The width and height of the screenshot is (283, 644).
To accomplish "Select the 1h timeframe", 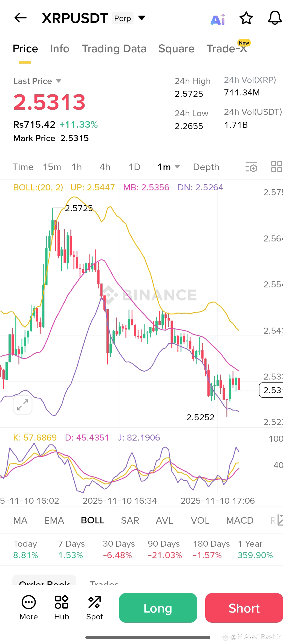I will pyautogui.click(x=77, y=167).
